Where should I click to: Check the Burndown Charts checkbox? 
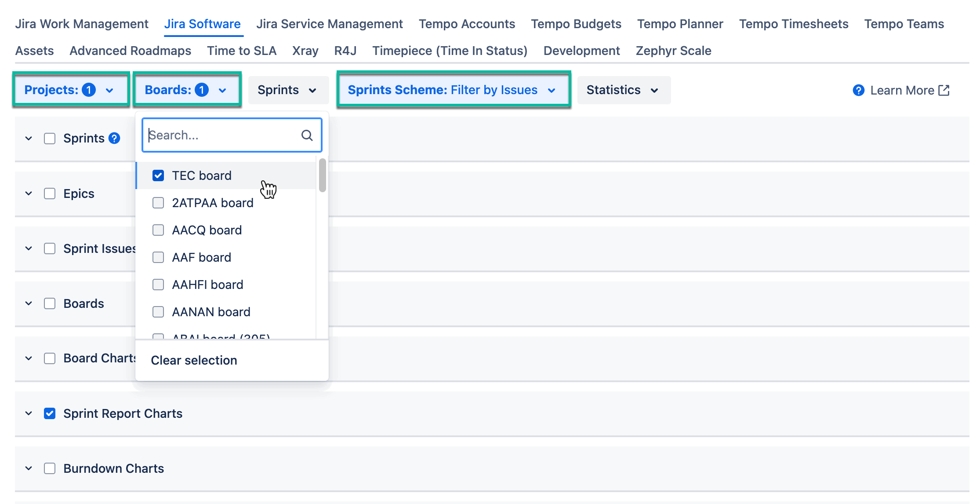49,468
